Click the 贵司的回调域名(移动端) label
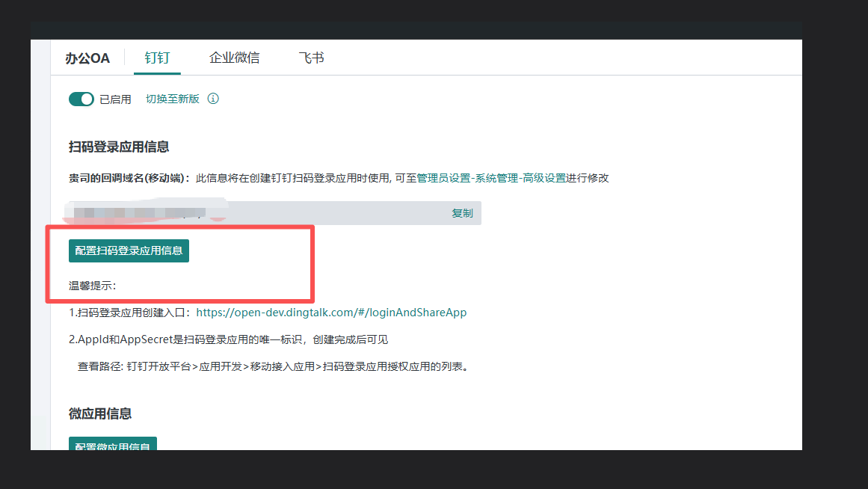 tap(129, 178)
